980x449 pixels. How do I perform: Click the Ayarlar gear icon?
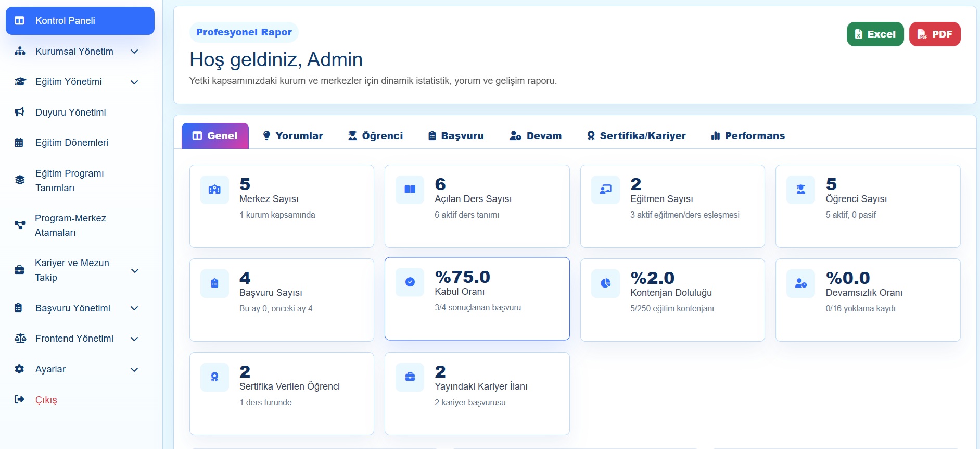(19, 369)
